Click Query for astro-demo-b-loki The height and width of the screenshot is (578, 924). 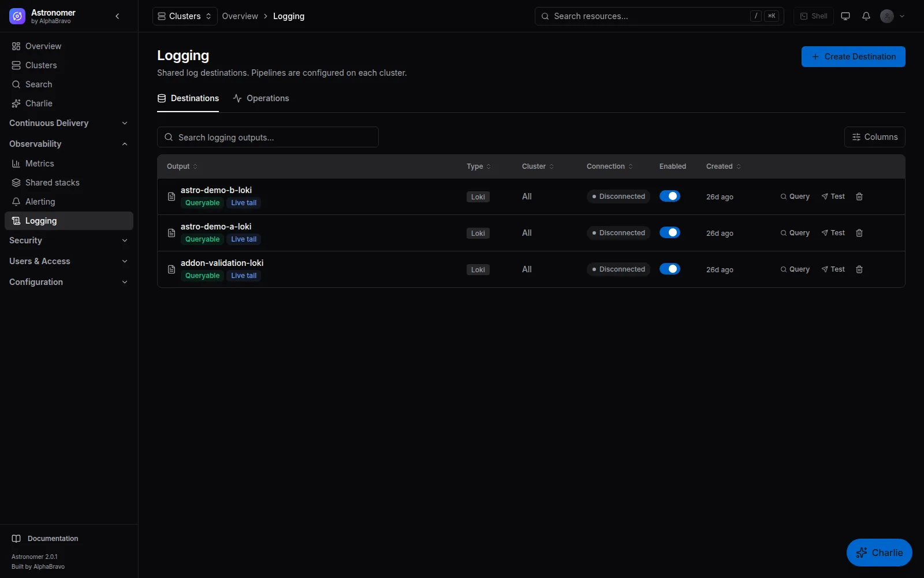pyautogui.click(x=795, y=197)
